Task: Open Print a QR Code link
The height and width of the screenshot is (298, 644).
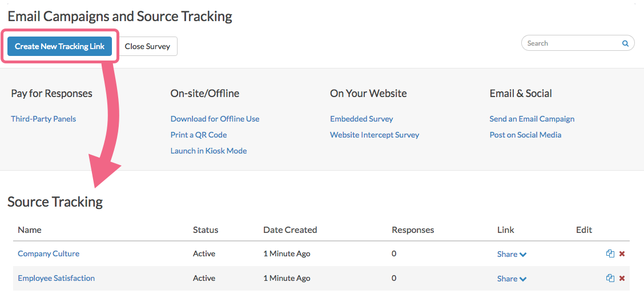Action: [199, 135]
